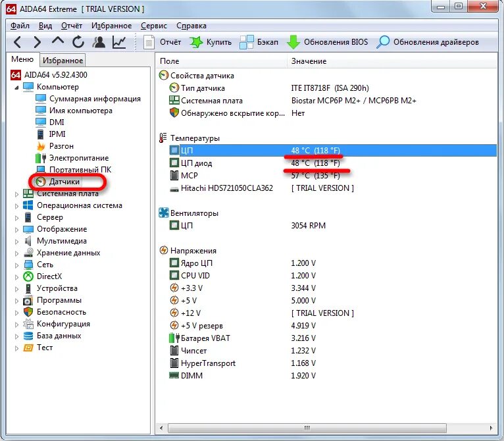This screenshot has height=441, width=504.
Task: Switch to the Меню tab
Action: tap(22, 59)
